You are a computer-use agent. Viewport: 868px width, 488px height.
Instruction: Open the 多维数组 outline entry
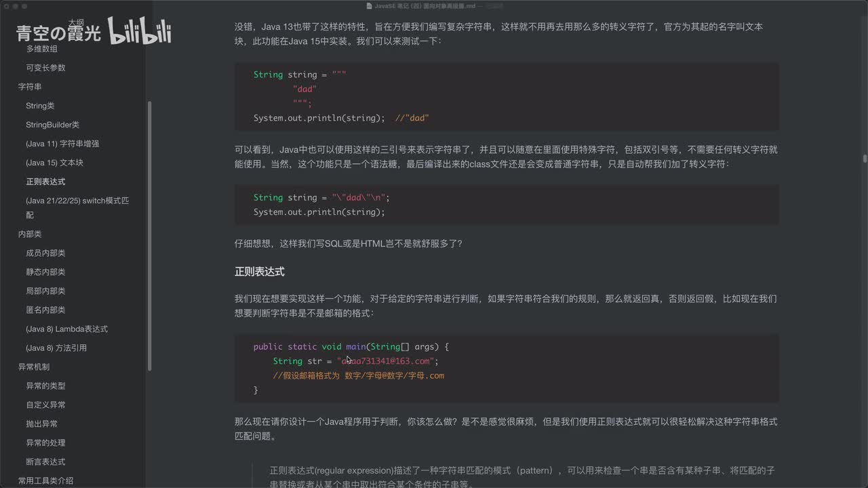[41, 49]
